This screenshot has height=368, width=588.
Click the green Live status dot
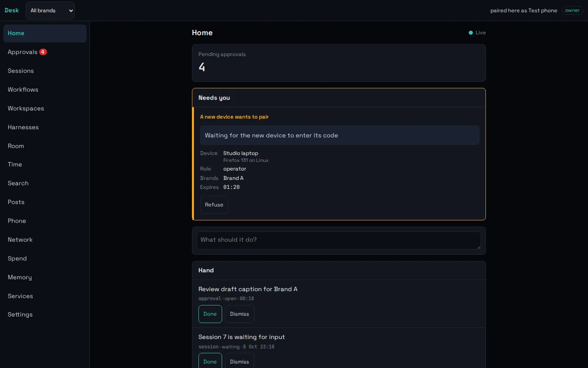pyautogui.click(x=471, y=33)
